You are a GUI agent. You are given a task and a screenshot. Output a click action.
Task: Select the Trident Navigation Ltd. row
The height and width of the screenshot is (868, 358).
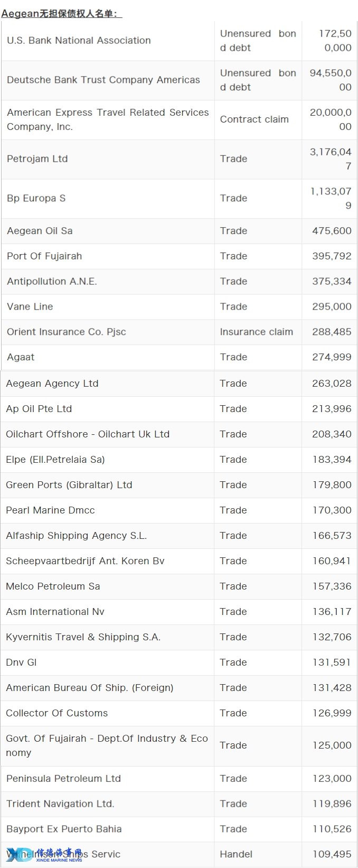[x=179, y=804]
